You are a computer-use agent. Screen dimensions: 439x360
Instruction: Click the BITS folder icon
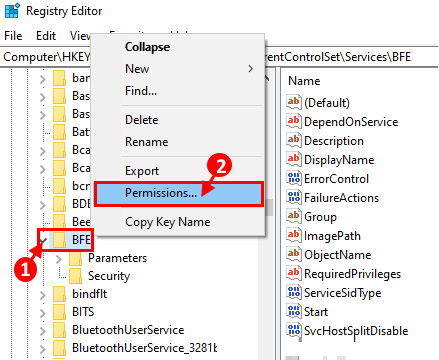pyautogui.click(x=60, y=312)
